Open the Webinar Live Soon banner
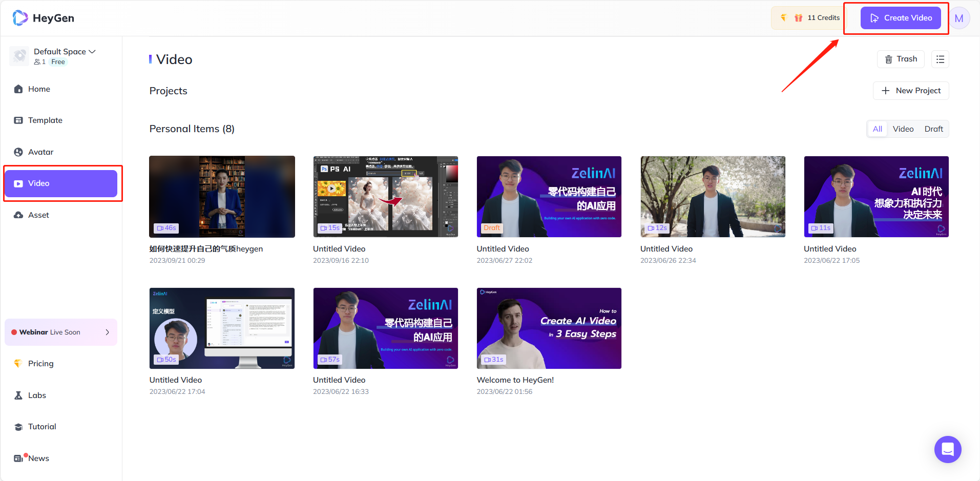980x481 pixels. tap(61, 332)
